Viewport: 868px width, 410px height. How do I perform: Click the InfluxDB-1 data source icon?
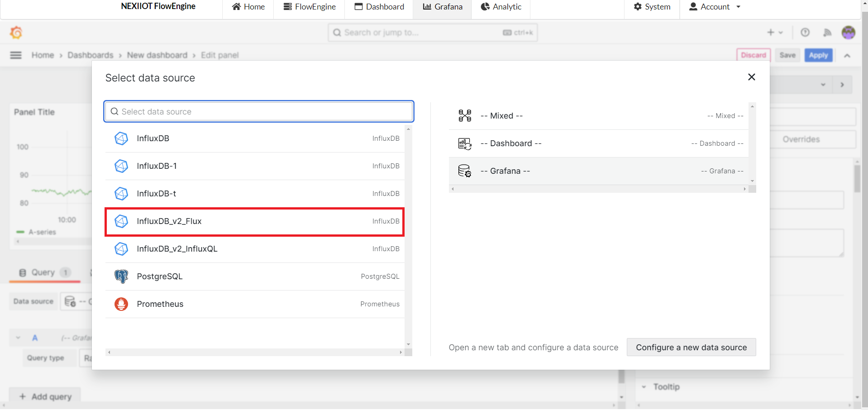pyautogui.click(x=121, y=166)
